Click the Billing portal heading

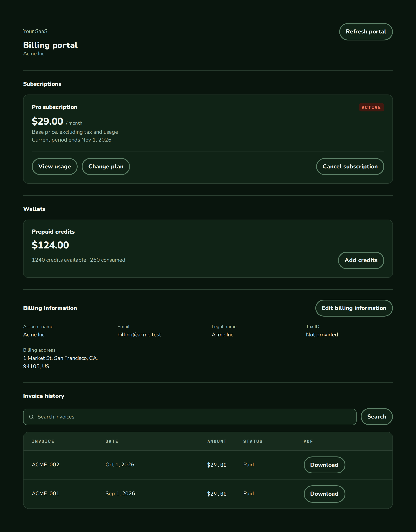tap(50, 45)
